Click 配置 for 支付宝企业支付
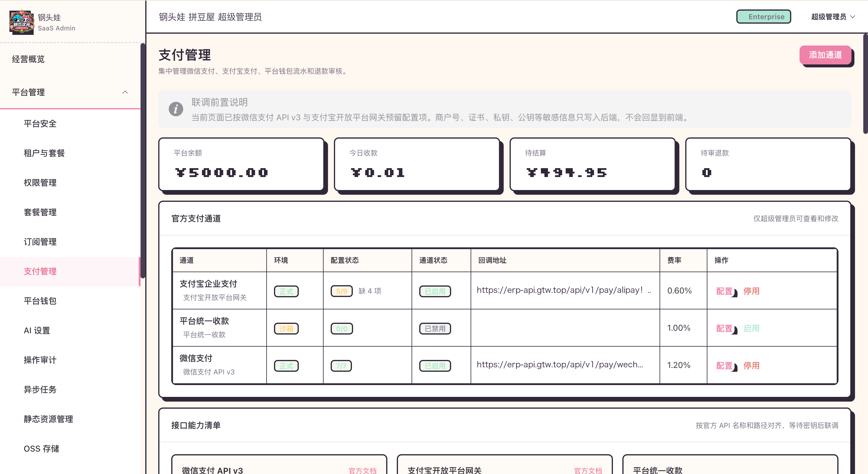Screen dimensions: 868x474 pos(725,291)
